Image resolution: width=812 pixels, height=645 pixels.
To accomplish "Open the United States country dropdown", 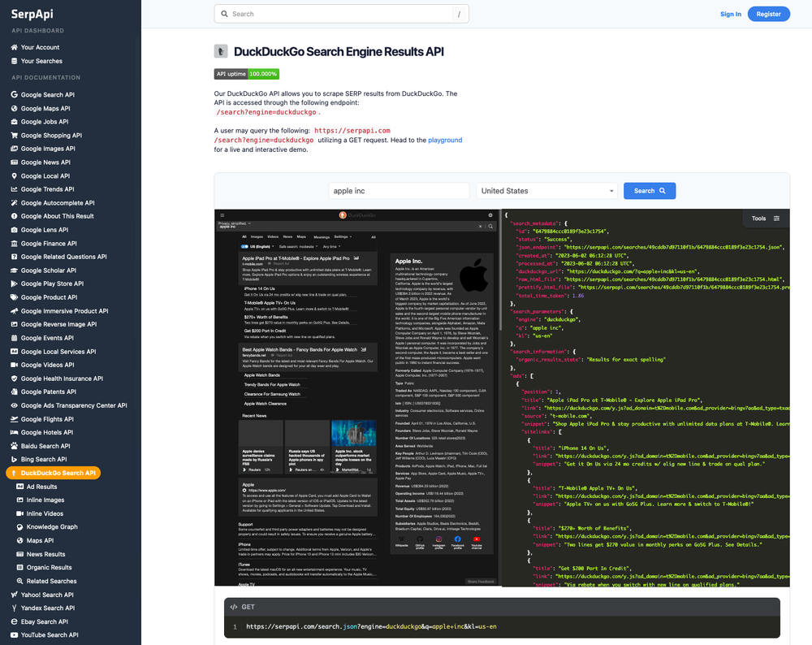I will (x=546, y=190).
